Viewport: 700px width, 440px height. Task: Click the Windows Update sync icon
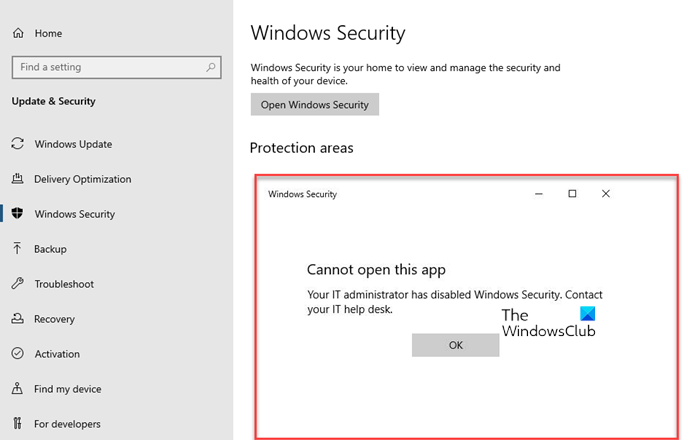click(x=18, y=144)
